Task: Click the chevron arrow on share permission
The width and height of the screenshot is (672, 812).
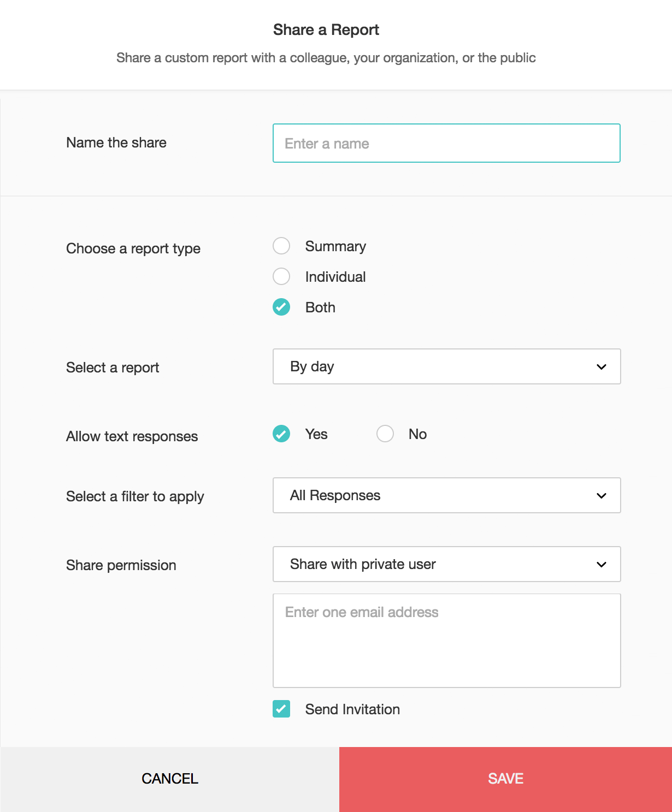Action: [602, 565]
